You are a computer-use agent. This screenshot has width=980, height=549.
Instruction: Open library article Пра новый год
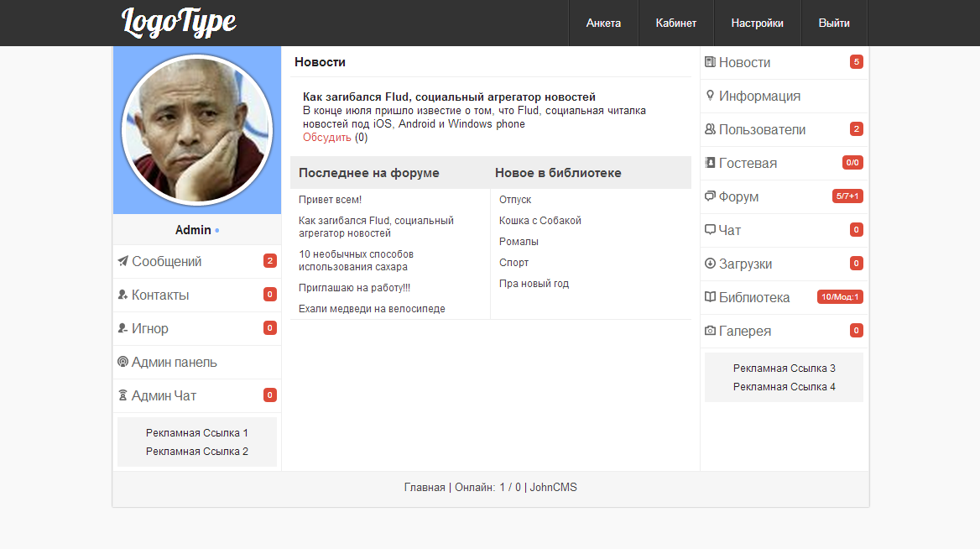click(x=534, y=283)
